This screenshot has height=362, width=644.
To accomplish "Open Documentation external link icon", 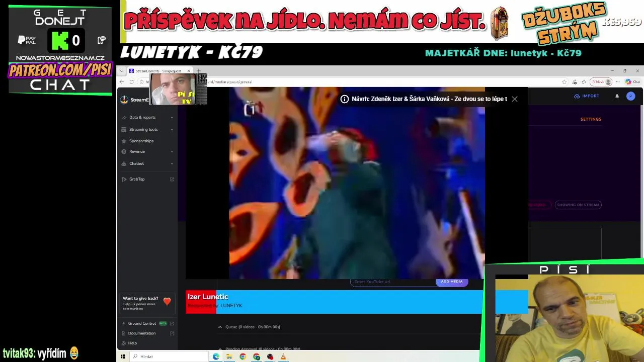I will pos(172,333).
